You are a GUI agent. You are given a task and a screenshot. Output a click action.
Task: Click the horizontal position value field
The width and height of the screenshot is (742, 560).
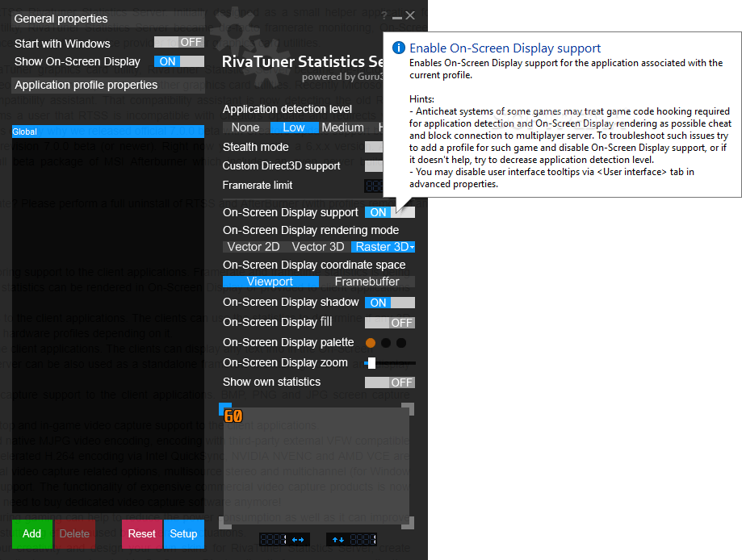pos(274,540)
